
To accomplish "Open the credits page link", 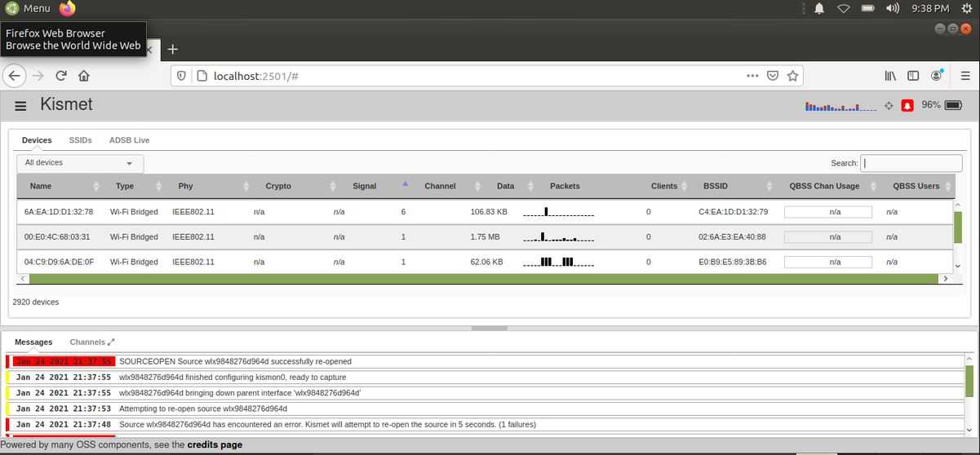I will [215, 445].
